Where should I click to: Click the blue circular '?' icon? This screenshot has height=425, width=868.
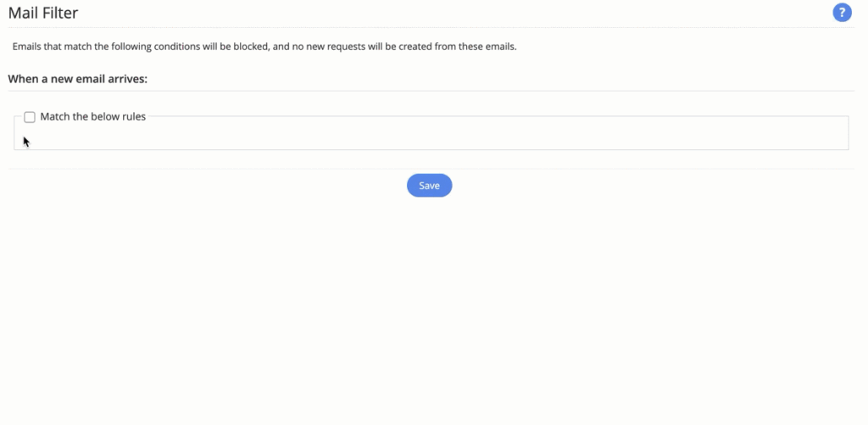(842, 13)
